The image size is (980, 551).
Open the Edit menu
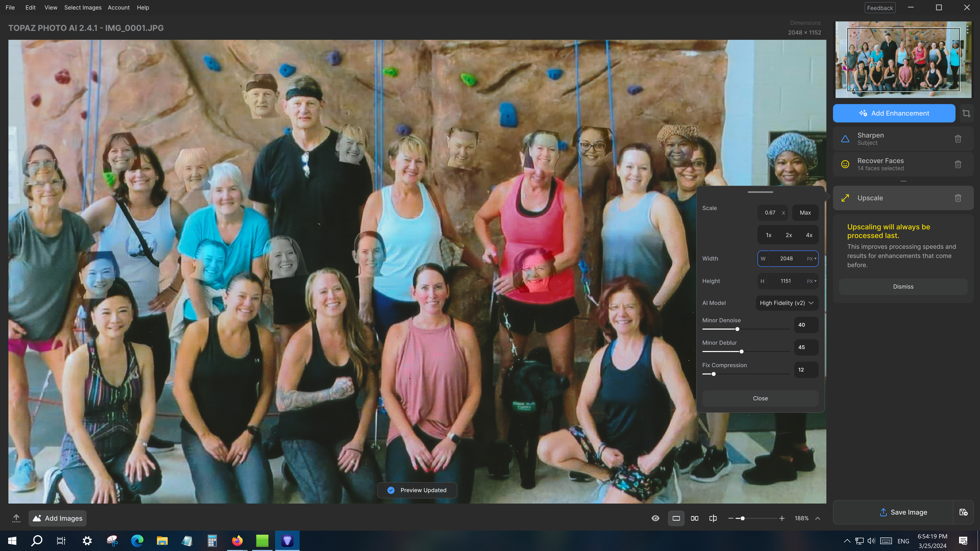pos(30,7)
